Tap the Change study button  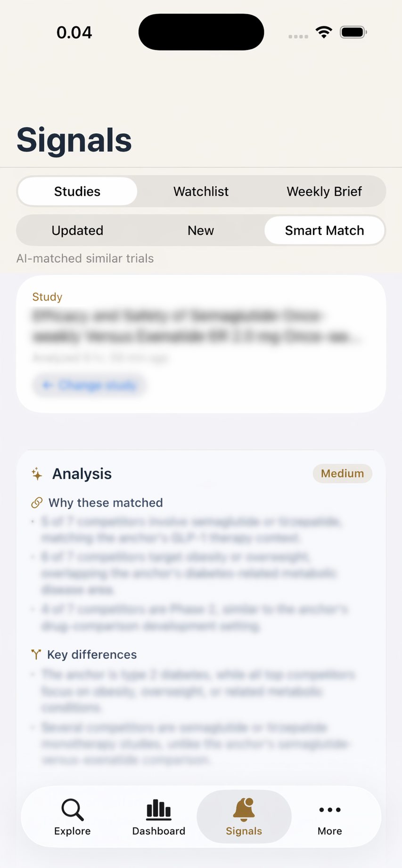90,385
